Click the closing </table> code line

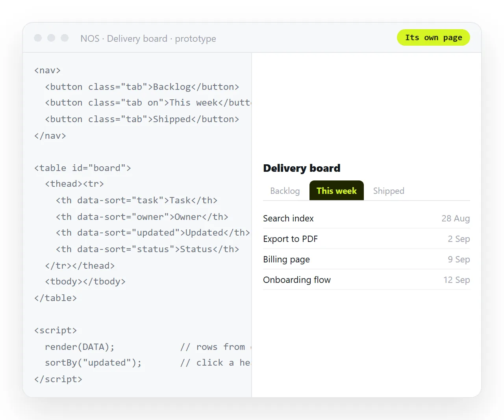point(56,298)
